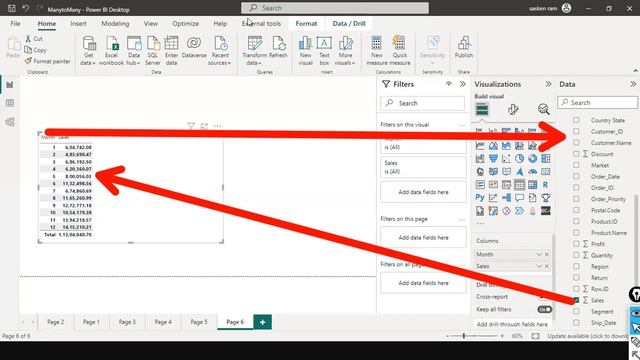Turn off Keep all filters toggle
The image size is (640, 360).
pyautogui.click(x=544, y=309)
